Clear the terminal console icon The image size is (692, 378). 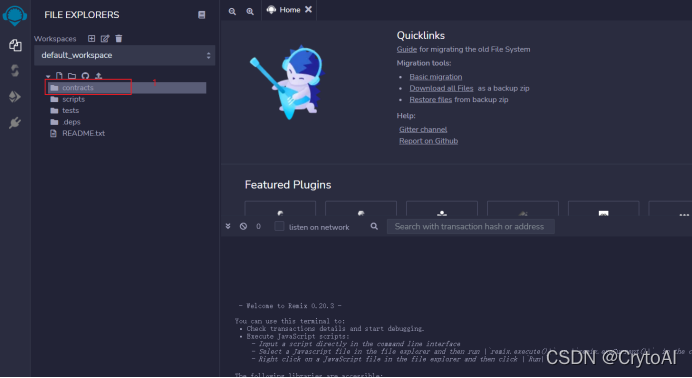coord(243,226)
